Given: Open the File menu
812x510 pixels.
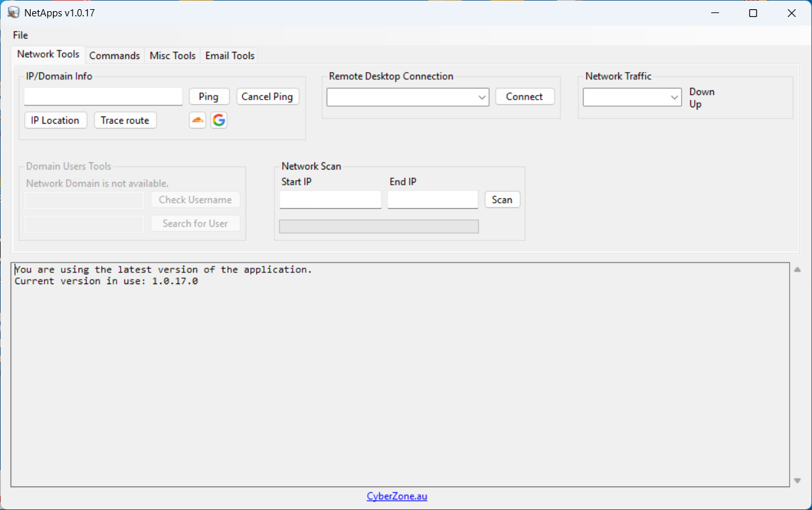Looking at the screenshot, I should (20, 35).
